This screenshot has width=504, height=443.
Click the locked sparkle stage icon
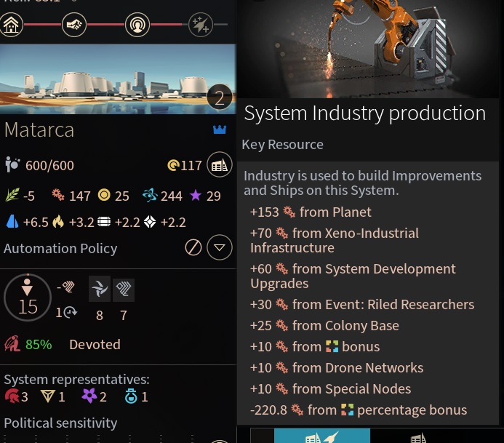200,25
